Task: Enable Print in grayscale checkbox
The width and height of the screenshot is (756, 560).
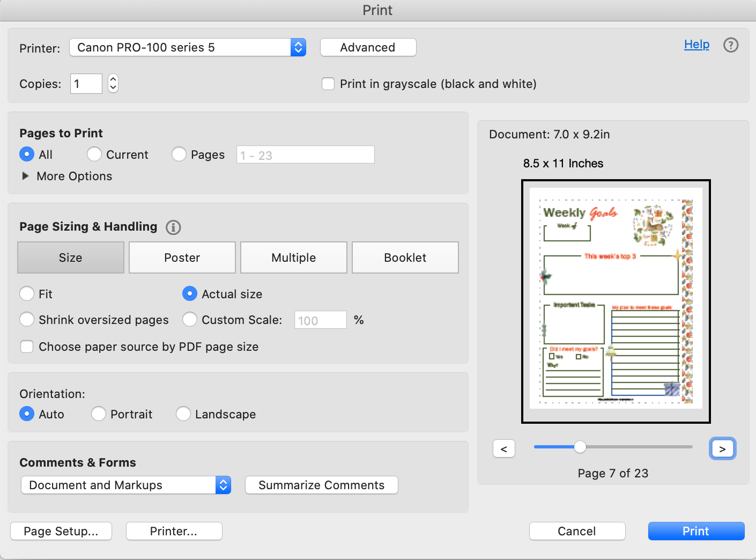Action: (328, 84)
